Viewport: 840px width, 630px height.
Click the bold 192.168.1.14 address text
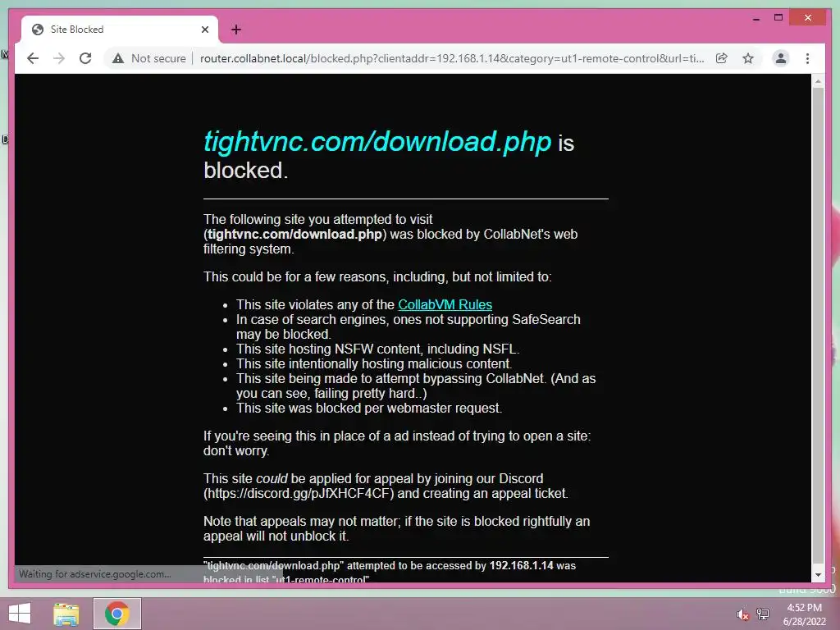521,565
